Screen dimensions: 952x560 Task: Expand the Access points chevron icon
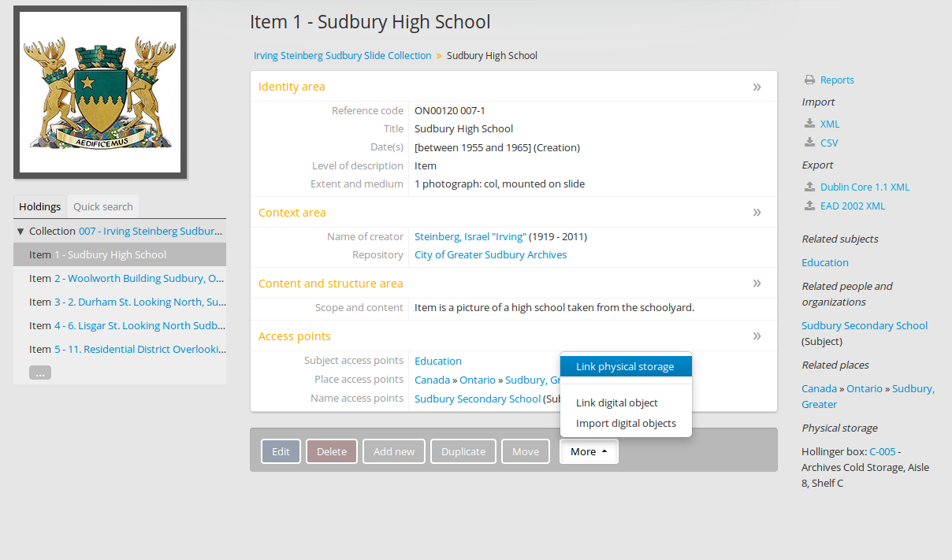click(x=757, y=336)
